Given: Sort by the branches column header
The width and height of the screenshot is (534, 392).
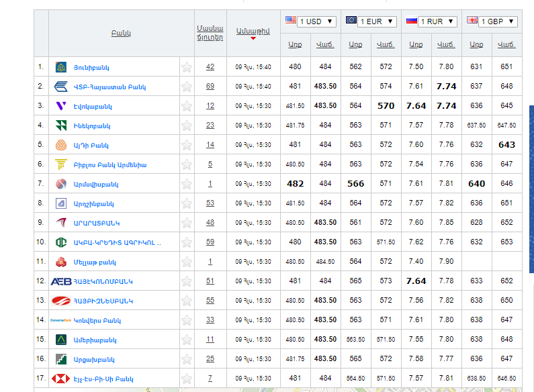Looking at the screenshot, I should (x=210, y=33).
